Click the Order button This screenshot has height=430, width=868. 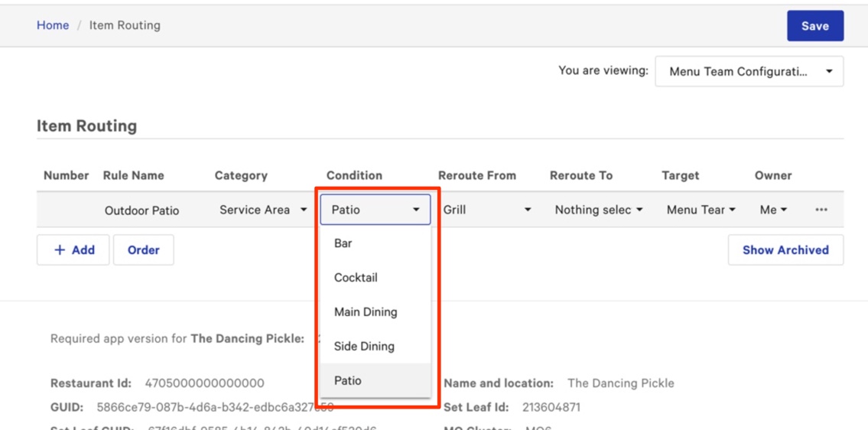pyautogui.click(x=143, y=250)
